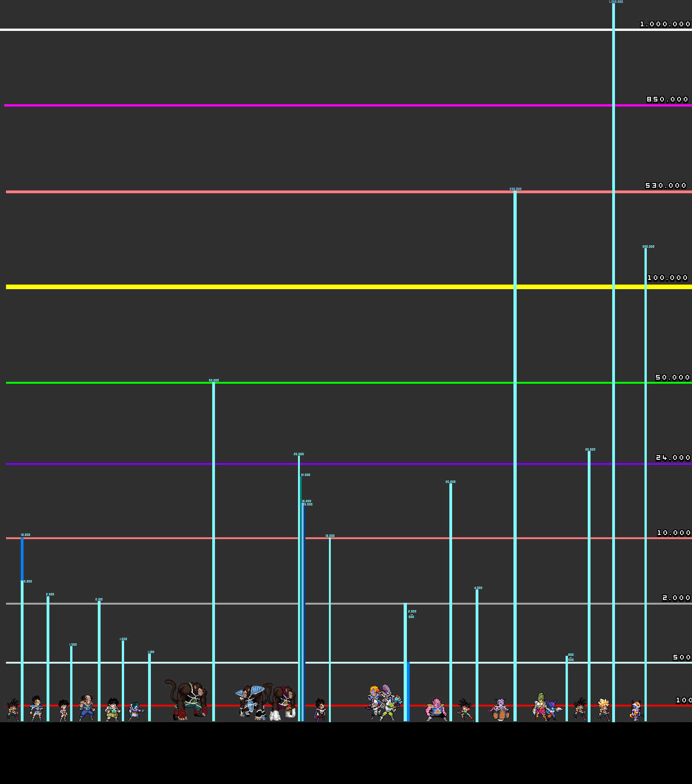
Task: Click the chubby Saiyan in olive pants
Action: coord(112,710)
